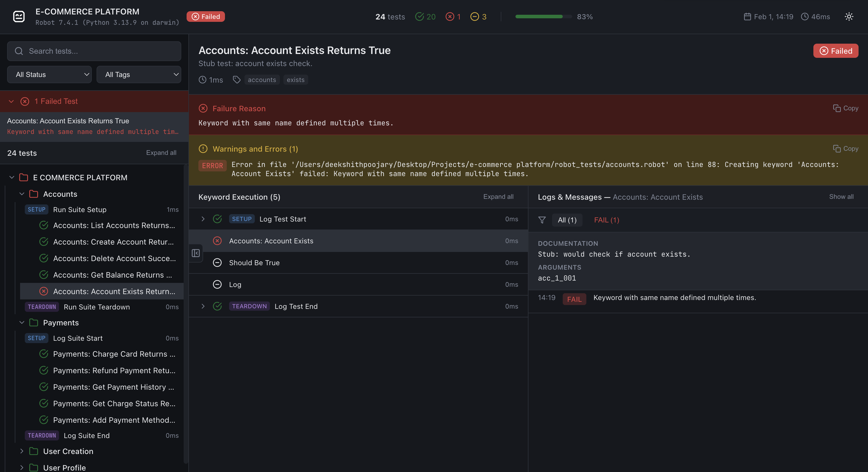
Task: Collapse the Accounts suite chevron
Action: click(22, 194)
